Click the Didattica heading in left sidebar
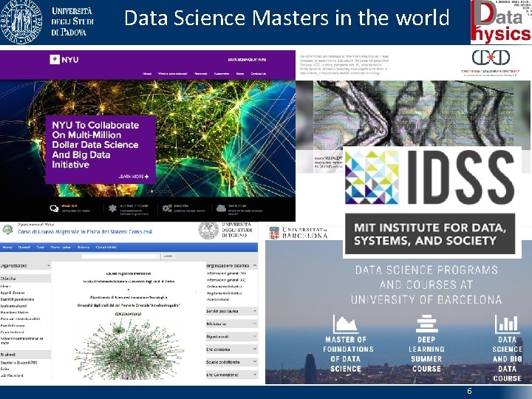The image size is (532, 399). click(25, 279)
